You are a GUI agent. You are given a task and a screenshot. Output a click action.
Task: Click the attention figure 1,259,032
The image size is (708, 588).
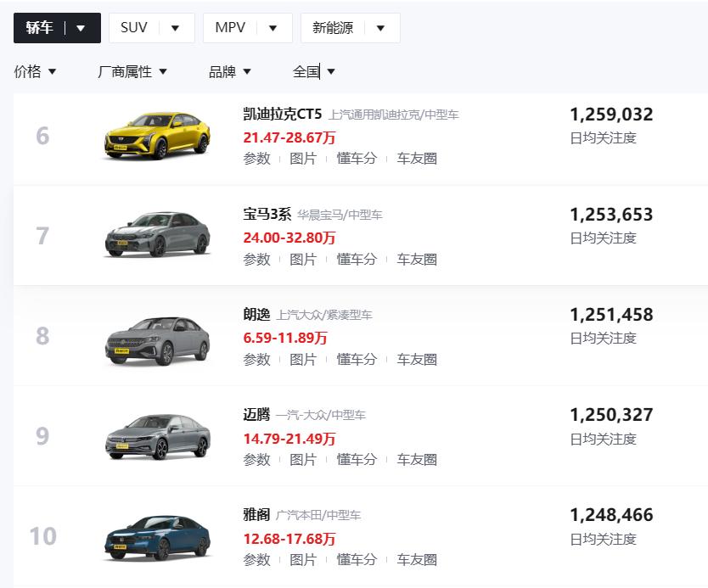[x=611, y=115]
